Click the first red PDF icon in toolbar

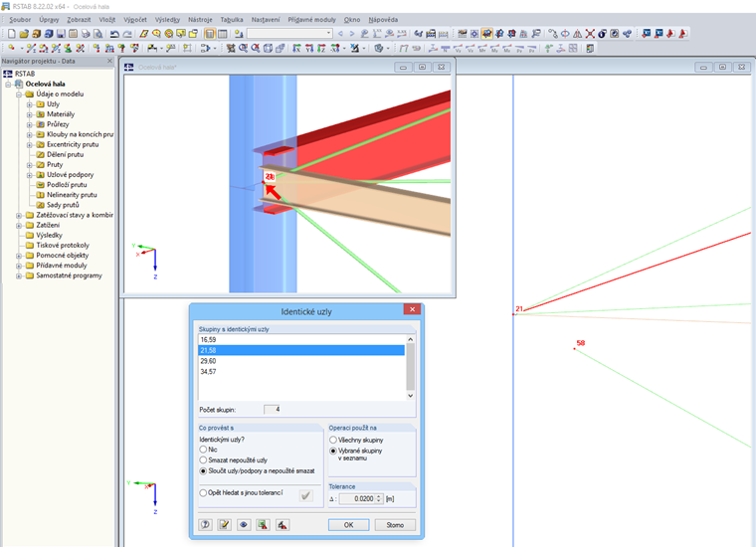click(670, 33)
